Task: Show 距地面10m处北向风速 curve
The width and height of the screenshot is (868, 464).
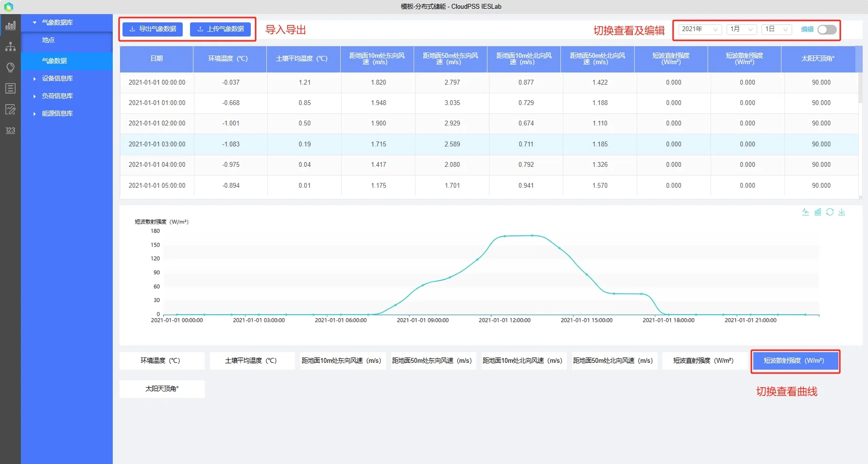Action: pos(524,361)
